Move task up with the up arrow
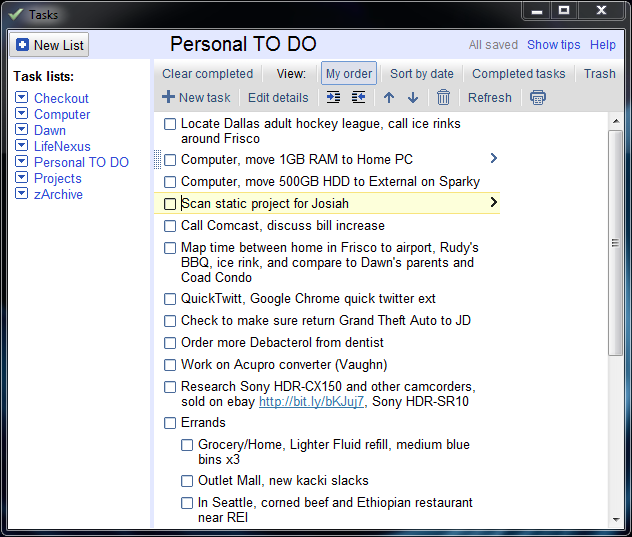The image size is (632, 537). [389, 98]
